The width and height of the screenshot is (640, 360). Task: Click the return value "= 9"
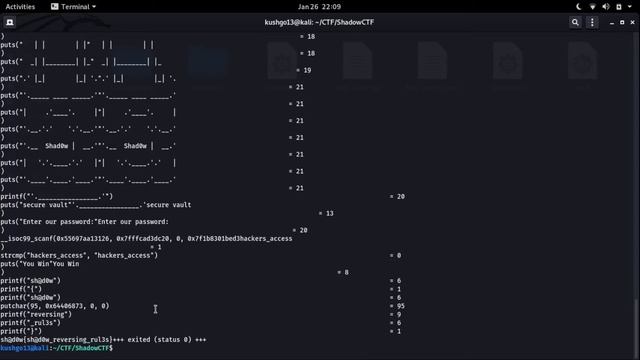(395, 314)
